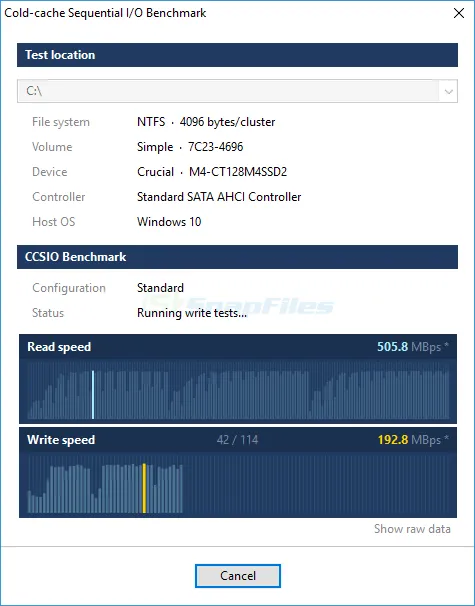Click the Cancel button
This screenshot has height=606, width=475.
(238, 576)
